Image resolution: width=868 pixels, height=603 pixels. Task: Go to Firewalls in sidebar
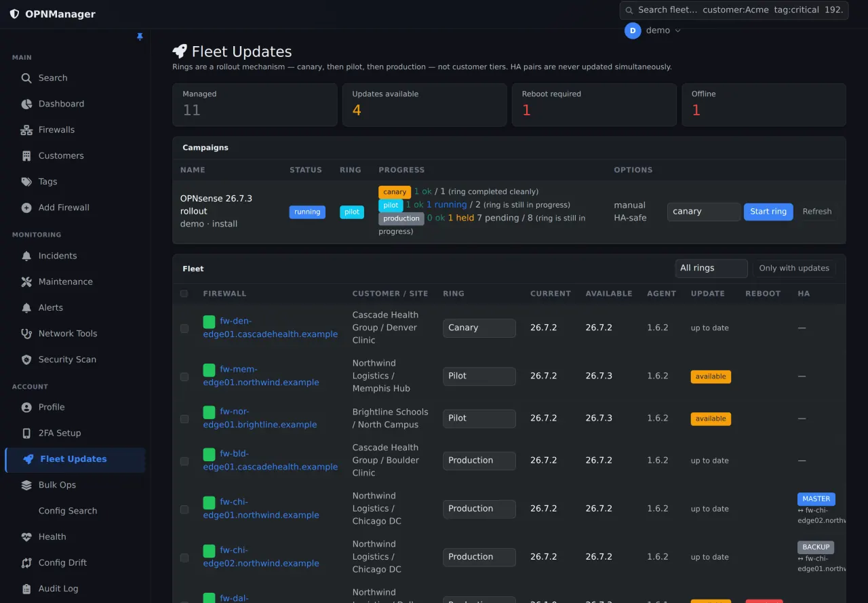[x=75, y=130]
